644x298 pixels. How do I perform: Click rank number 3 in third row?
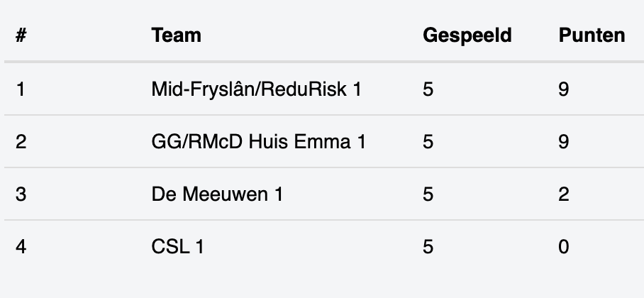tap(21, 194)
